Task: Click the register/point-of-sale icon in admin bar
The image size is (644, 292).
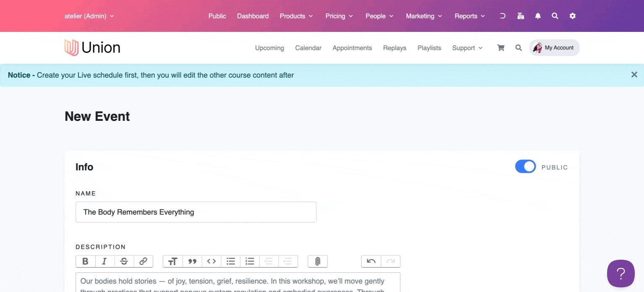Action: 521,16
